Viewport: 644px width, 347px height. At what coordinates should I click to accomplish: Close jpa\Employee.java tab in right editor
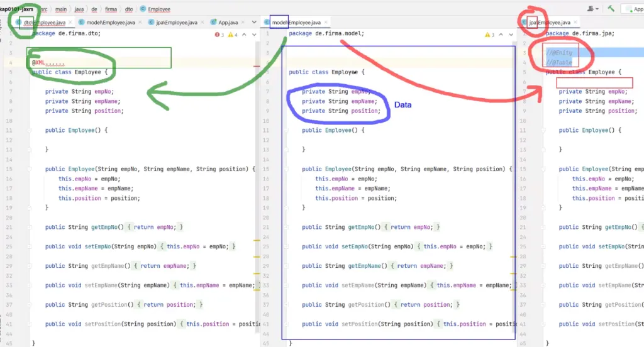tap(575, 22)
